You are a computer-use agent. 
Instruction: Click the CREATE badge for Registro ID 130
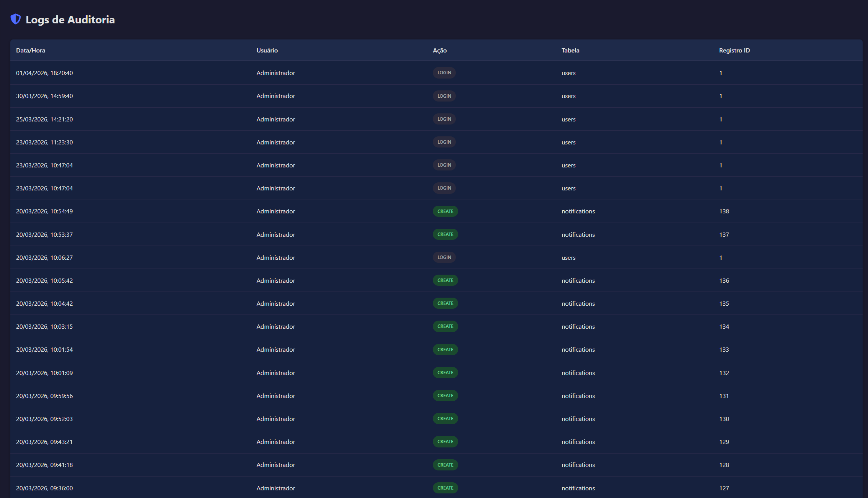[445, 418]
